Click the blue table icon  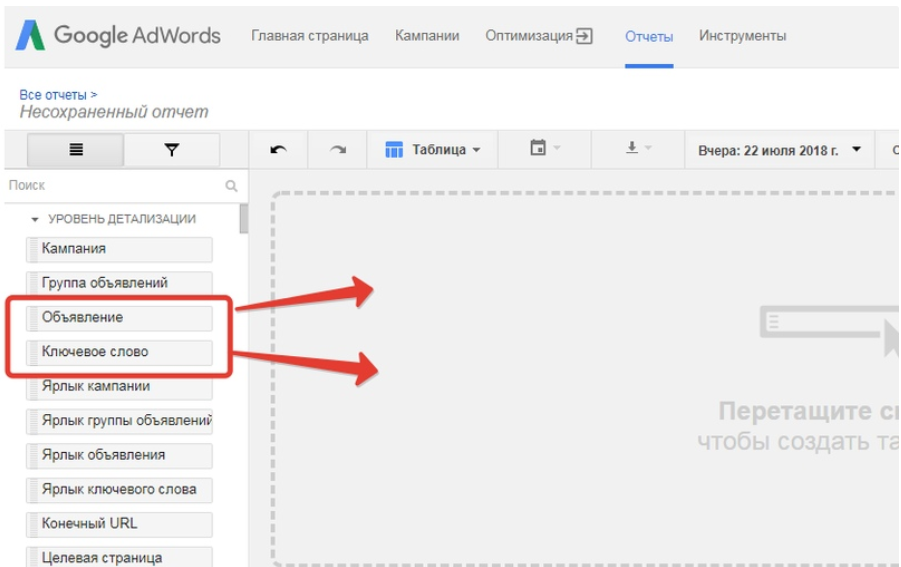click(394, 150)
